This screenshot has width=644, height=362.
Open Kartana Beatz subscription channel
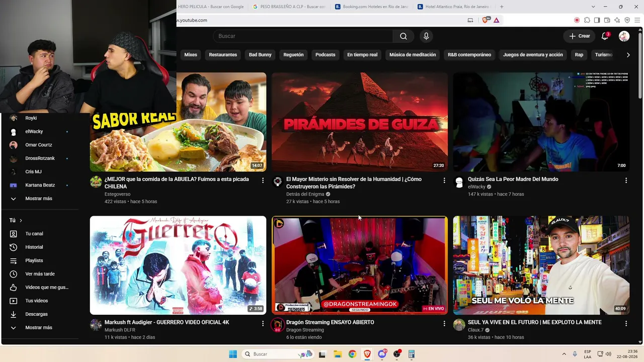(39, 185)
